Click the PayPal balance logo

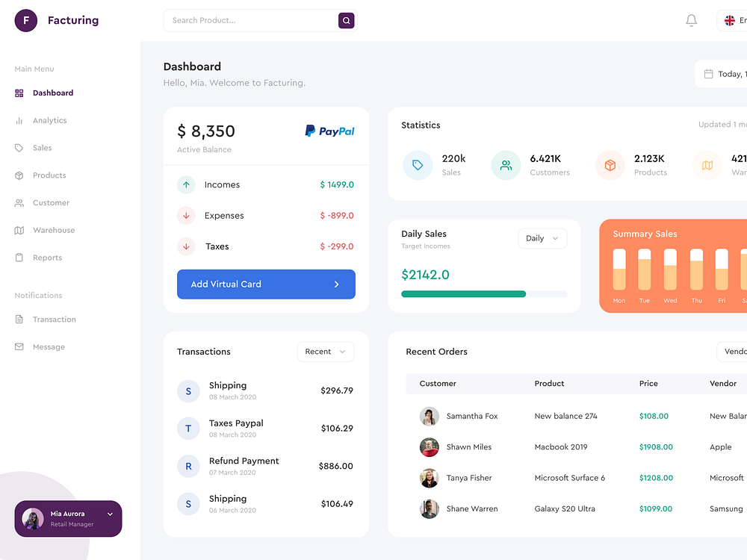pos(329,131)
